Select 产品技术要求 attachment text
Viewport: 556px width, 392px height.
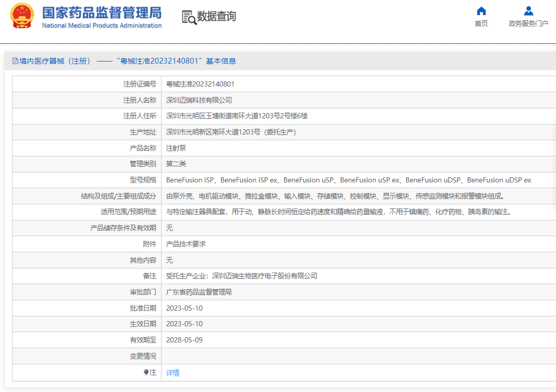[186, 244]
